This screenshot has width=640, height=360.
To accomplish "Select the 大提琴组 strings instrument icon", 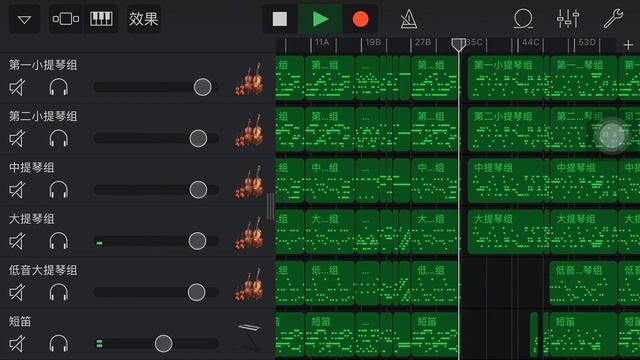I will [249, 233].
